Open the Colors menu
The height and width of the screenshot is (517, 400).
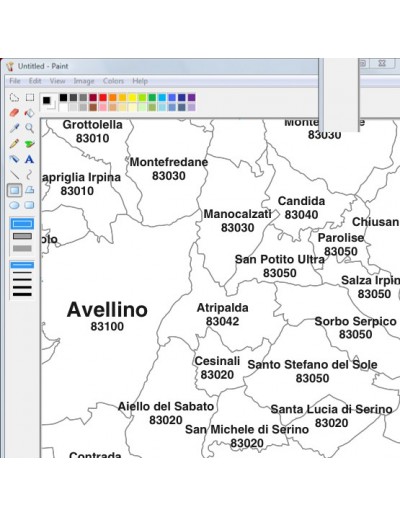point(113,81)
